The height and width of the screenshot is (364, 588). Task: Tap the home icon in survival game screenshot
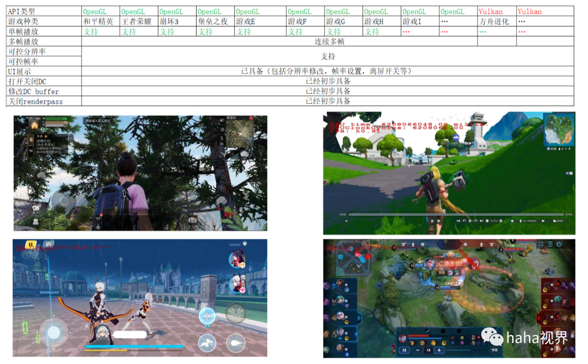(x=34, y=125)
